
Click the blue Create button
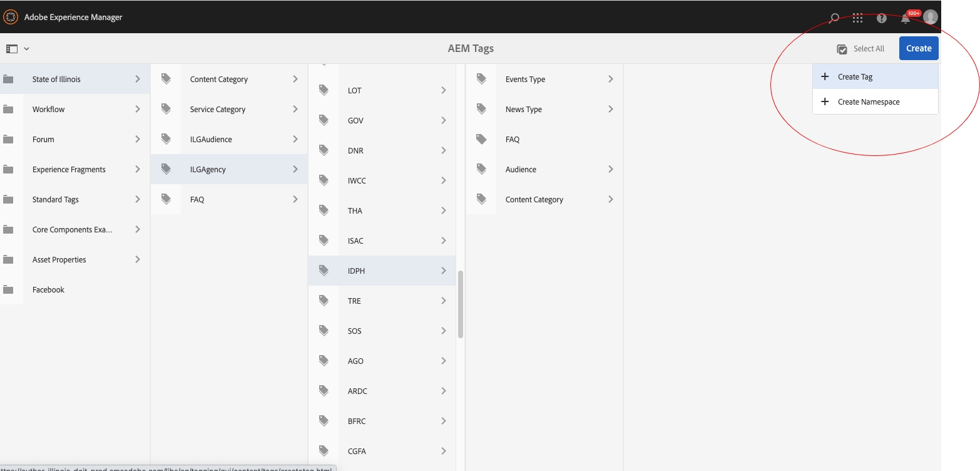(x=918, y=48)
